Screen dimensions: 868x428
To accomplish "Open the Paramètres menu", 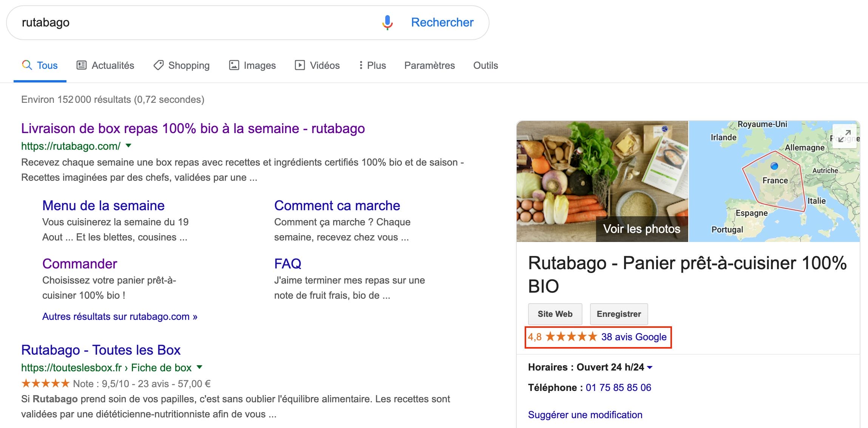I will click(x=429, y=65).
